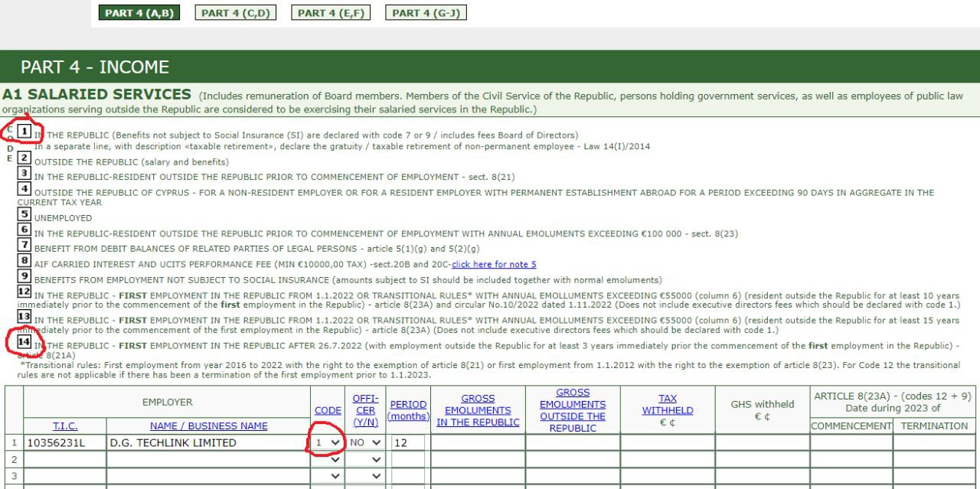Go to PART 4 (E,F) tab
This screenshot has height=489, width=980.
[x=332, y=13]
